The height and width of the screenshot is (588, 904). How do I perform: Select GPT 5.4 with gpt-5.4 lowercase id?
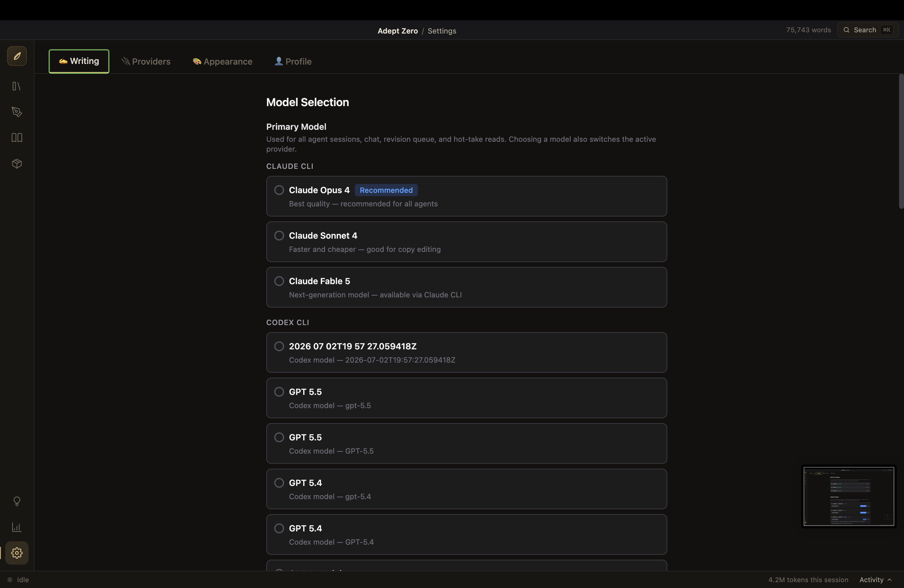[279, 483]
